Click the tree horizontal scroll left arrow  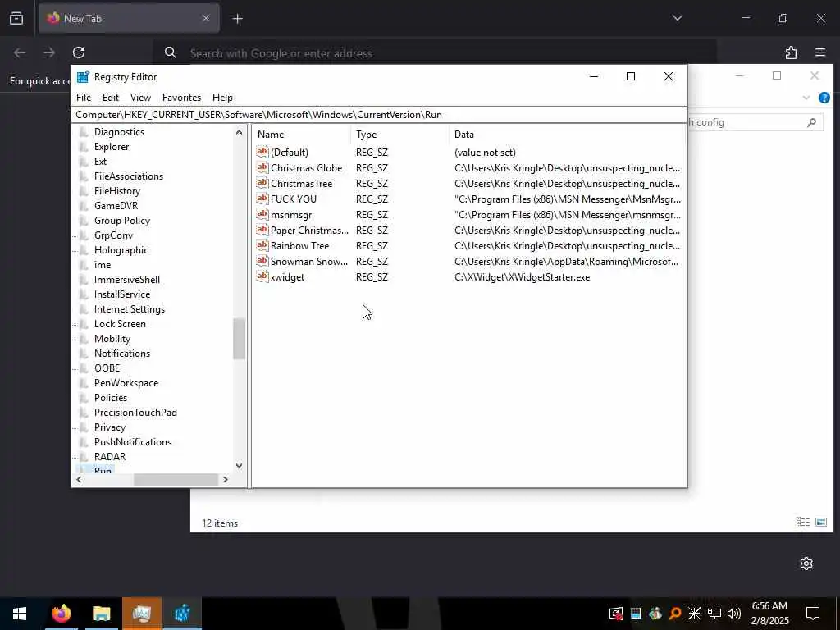pos(79,479)
